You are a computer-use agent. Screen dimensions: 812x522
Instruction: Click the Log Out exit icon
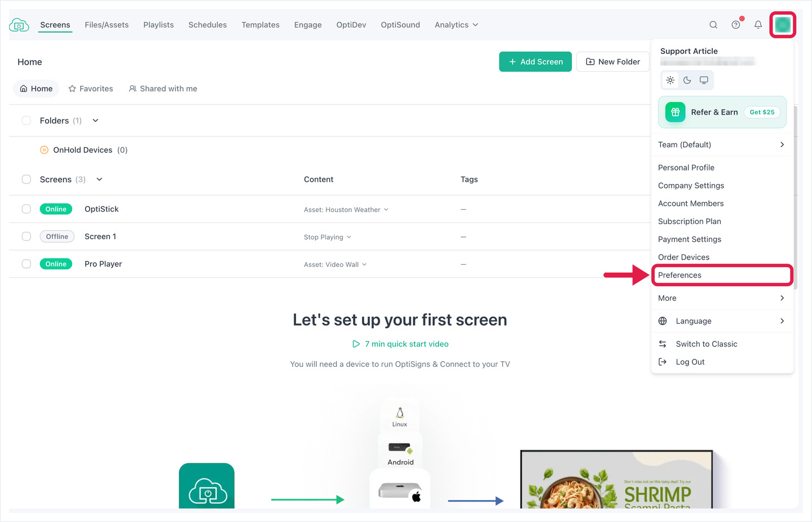[x=663, y=362]
